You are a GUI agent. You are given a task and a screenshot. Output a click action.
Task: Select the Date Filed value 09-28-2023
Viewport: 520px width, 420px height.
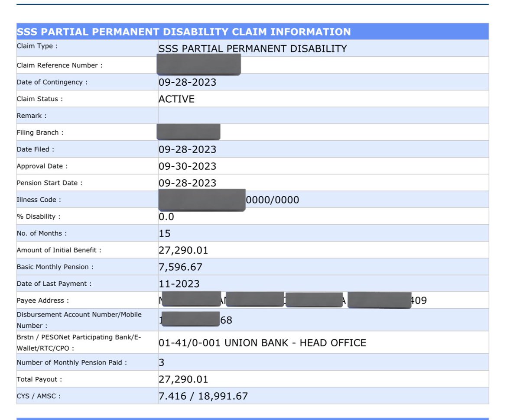point(187,149)
